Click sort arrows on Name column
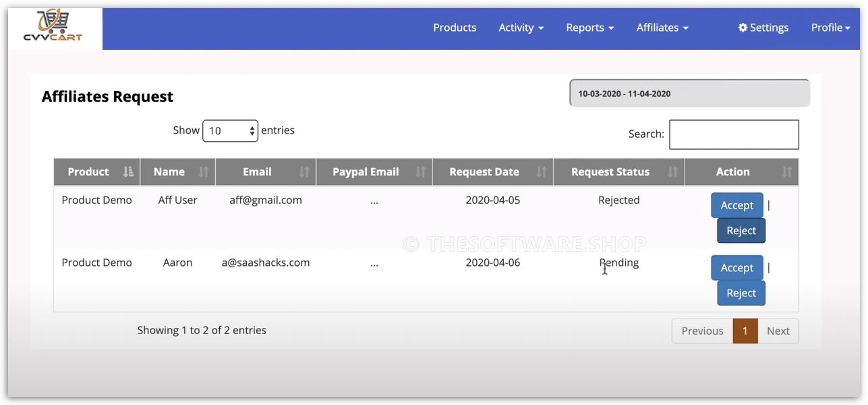 (x=204, y=172)
